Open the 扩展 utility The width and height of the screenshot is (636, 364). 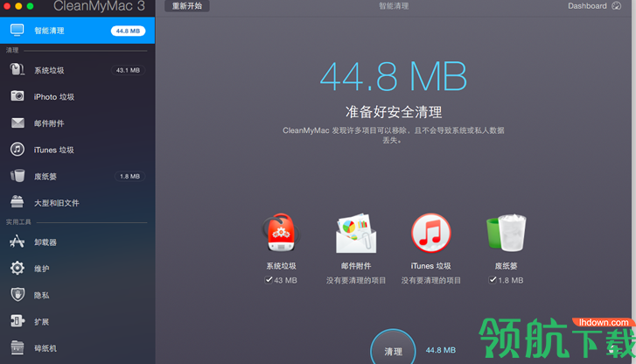point(77,321)
